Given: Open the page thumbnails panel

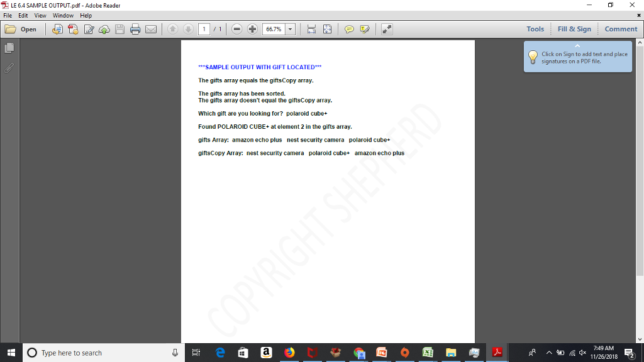Looking at the screenshot, I should coord(9,47).
